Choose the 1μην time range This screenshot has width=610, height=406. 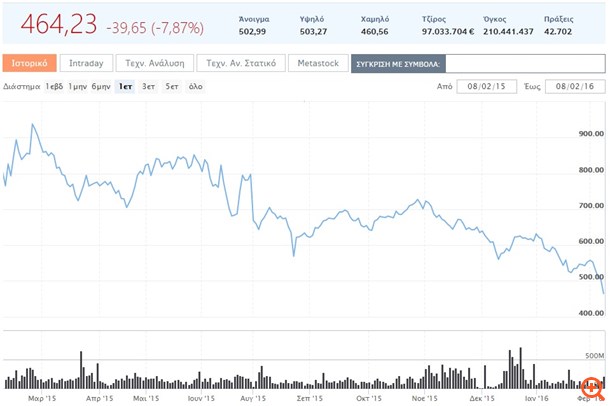pyautogui.click(x=77, y=87)
